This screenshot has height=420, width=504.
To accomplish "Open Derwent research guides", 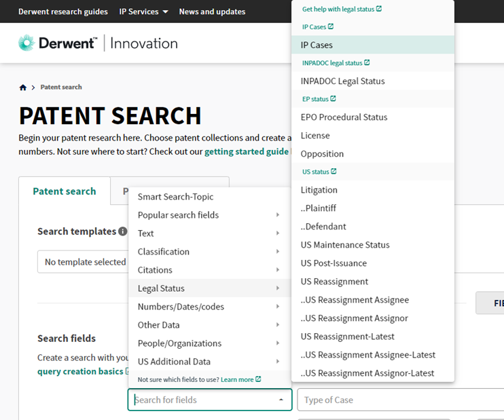I will (x=63, y=12).
